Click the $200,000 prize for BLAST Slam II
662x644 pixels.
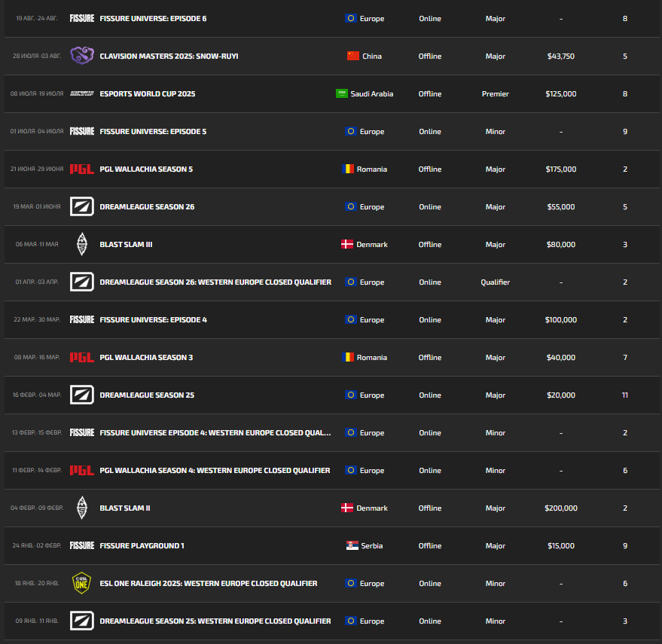(x=560, y=508)
